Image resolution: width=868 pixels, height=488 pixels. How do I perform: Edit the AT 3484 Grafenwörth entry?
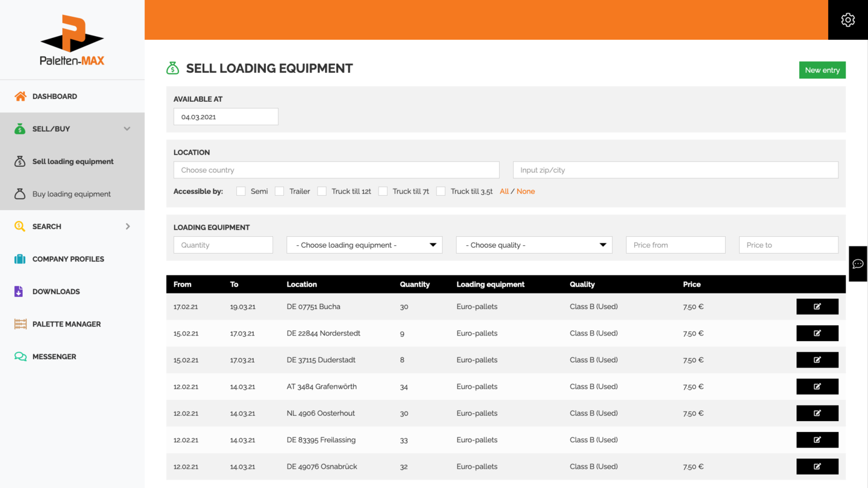pyautogui.click(x=817, y=387)
